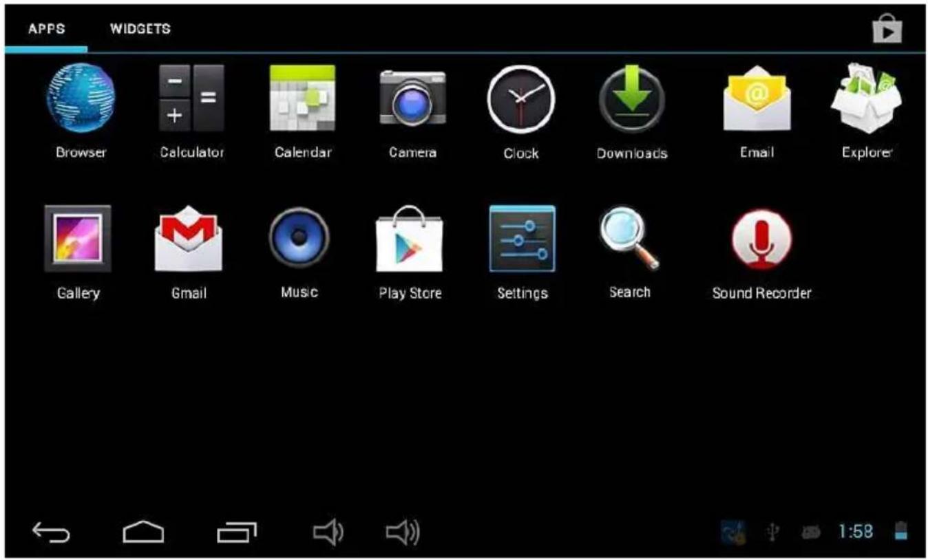This screenshot has height=560, width=928.
Task: Open the Calendar app
Action: (302, 98)
